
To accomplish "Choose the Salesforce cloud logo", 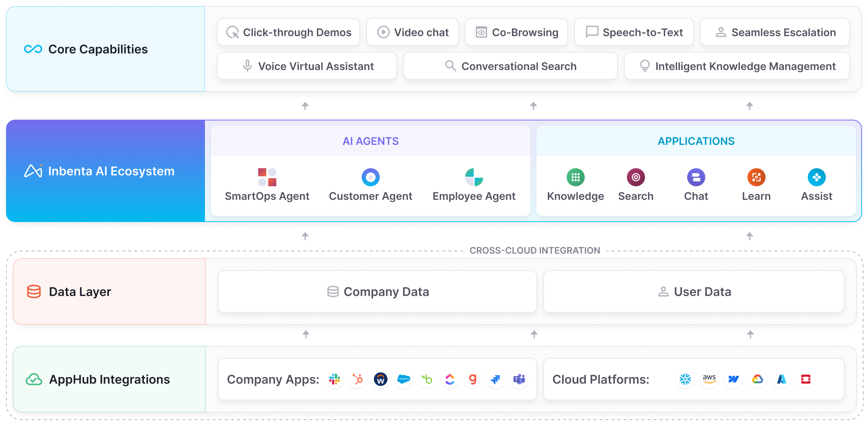I will (x=403, y=379).
